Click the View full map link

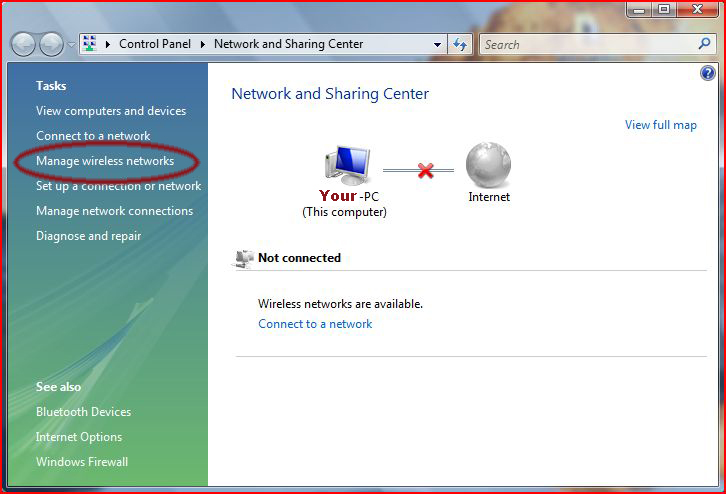(x=661, y=125)
